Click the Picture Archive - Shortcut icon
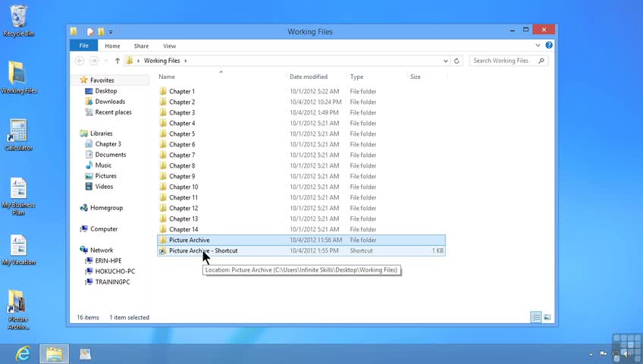This screenshot has width=643, height=364. click(x=163, y=250)
